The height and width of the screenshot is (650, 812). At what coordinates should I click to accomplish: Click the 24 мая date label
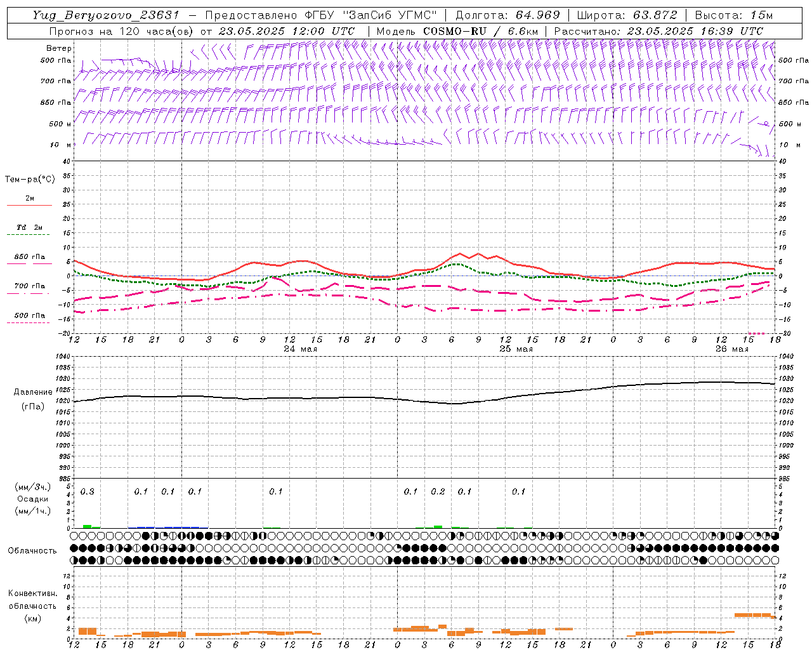[301, 349]
